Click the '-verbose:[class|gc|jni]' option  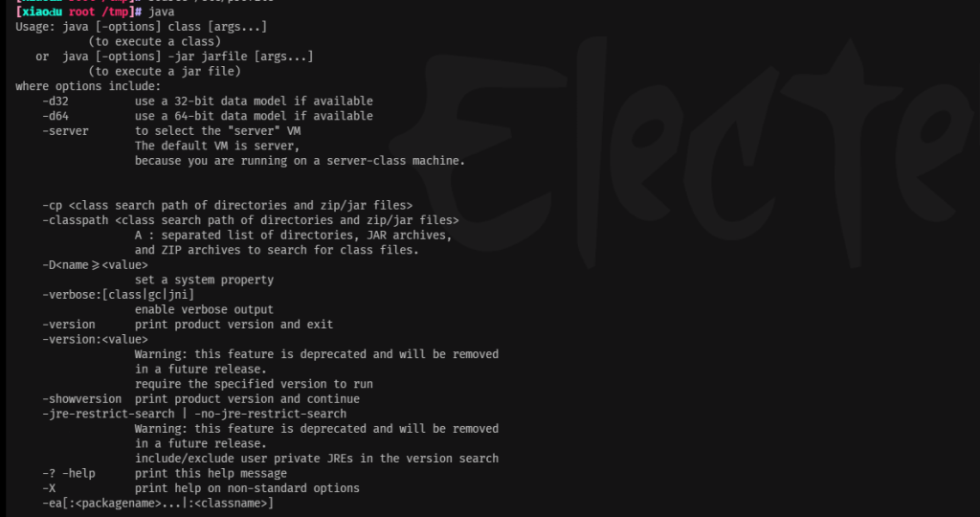(118, 295)
